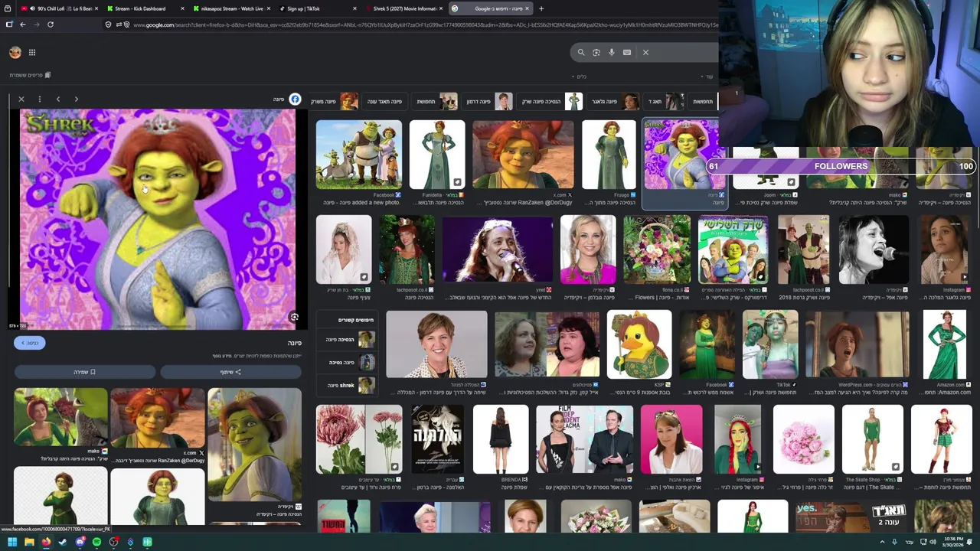Click the share button under the preview
The image size is (980, 551).
pyautogui.click(x=230, y=372)
